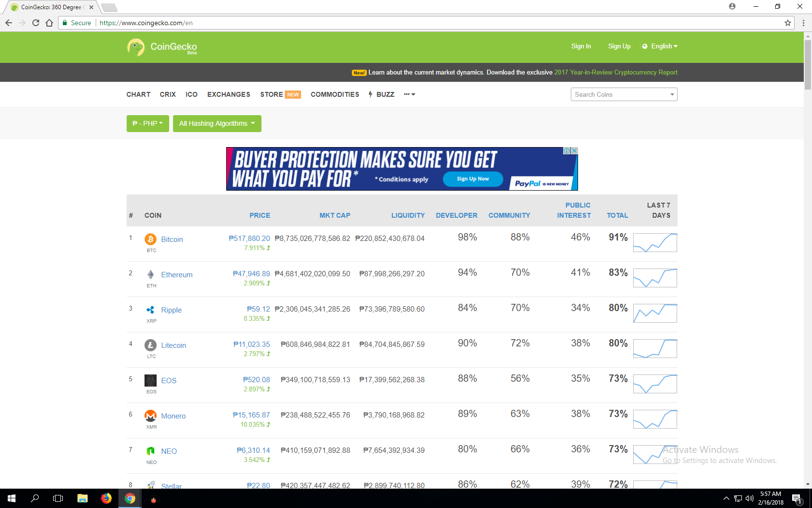This screenshot has width=812, height=508.
Task: Click the Chrome user profile icon
Action: [732, 6]
